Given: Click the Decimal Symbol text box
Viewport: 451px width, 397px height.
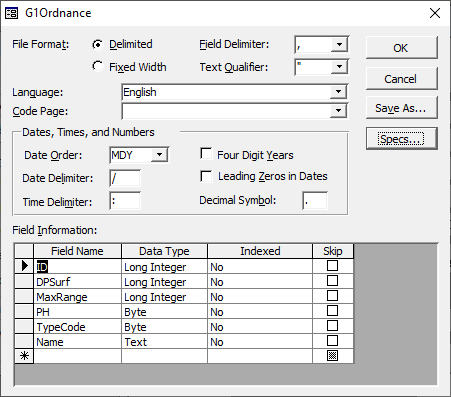Looking at the screenshot, I should click(315, 201).
